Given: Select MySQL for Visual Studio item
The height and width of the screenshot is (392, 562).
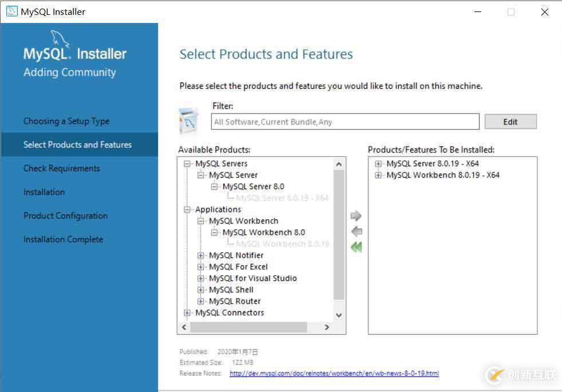Looking at the screenshot, I should 253,279.
